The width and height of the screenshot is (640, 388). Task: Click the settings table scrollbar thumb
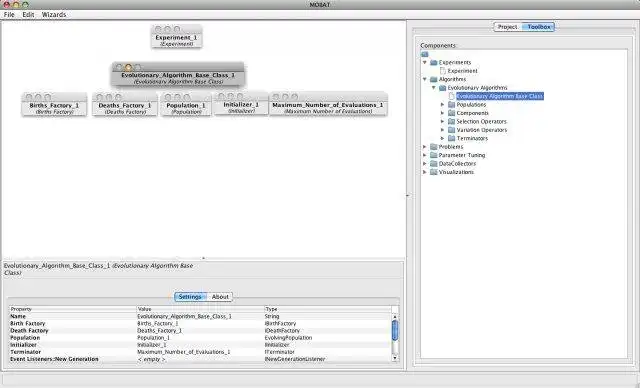(x=395, y=330)
